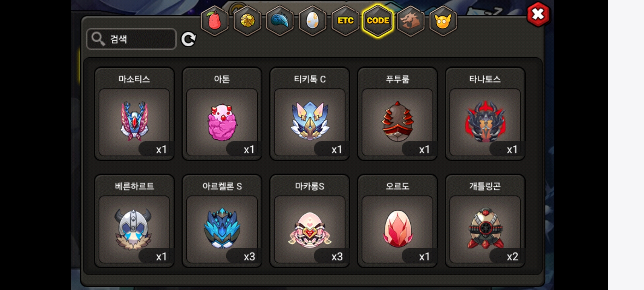The image size is (644, 290).
Task: Click the refresh arrow icon
Action: click(188, 39)
